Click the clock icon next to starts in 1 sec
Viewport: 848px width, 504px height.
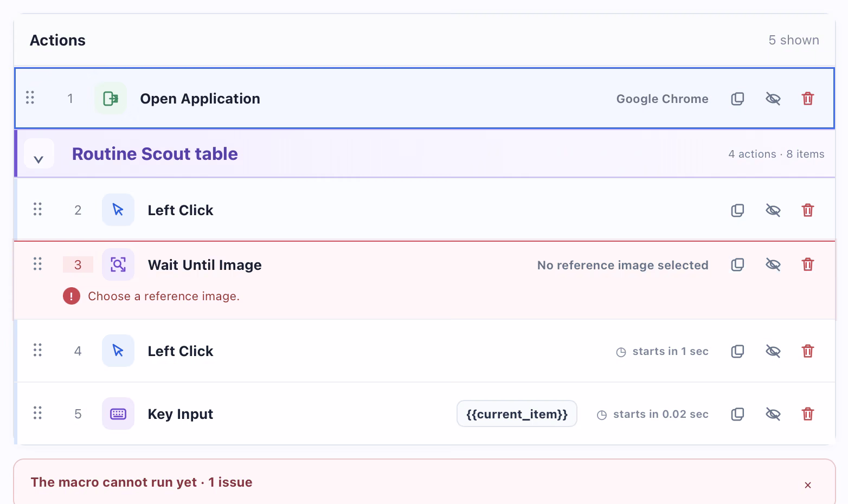tap(621, 352)
